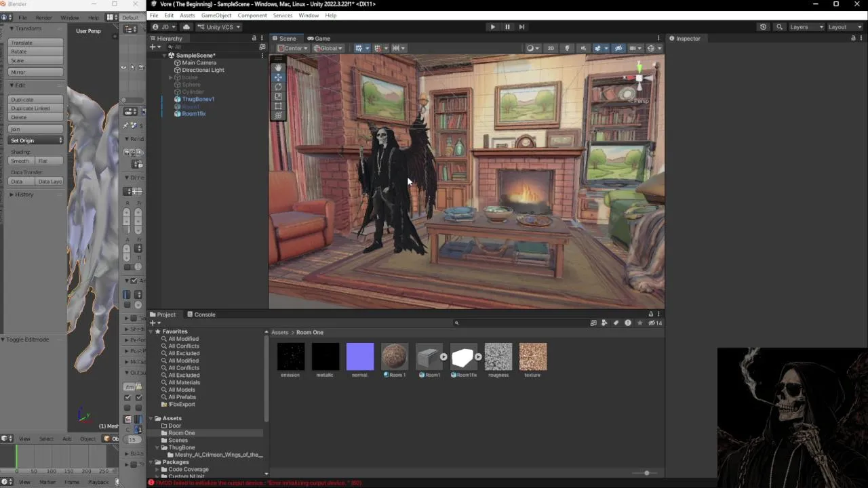Save search star icon in Project
868x488 pixels.
tap(639, 323)
